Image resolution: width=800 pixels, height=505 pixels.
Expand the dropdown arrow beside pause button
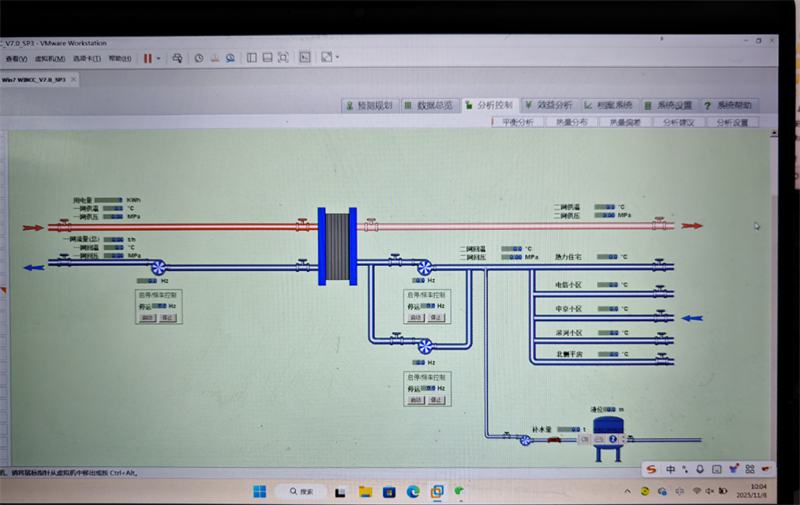tap(160, 58)
